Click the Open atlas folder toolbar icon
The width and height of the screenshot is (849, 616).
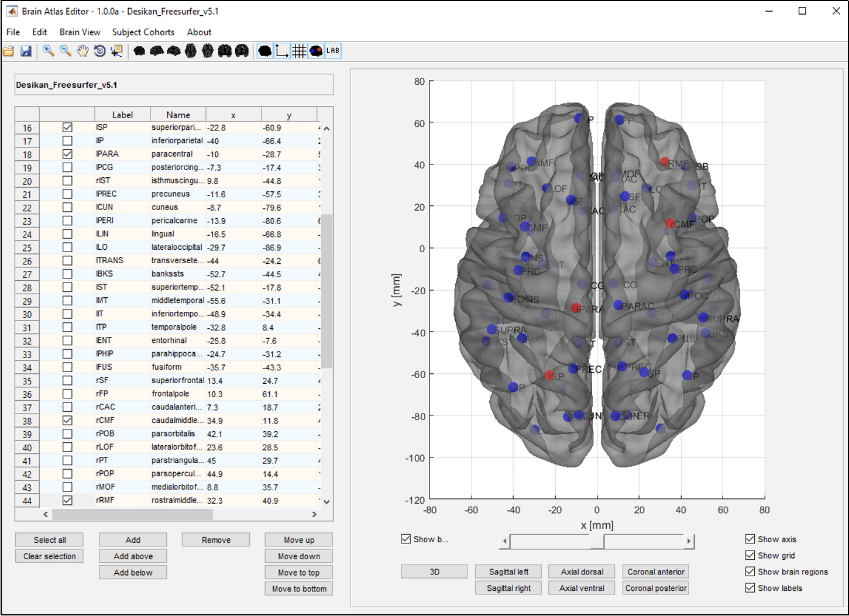coord(9,51)
